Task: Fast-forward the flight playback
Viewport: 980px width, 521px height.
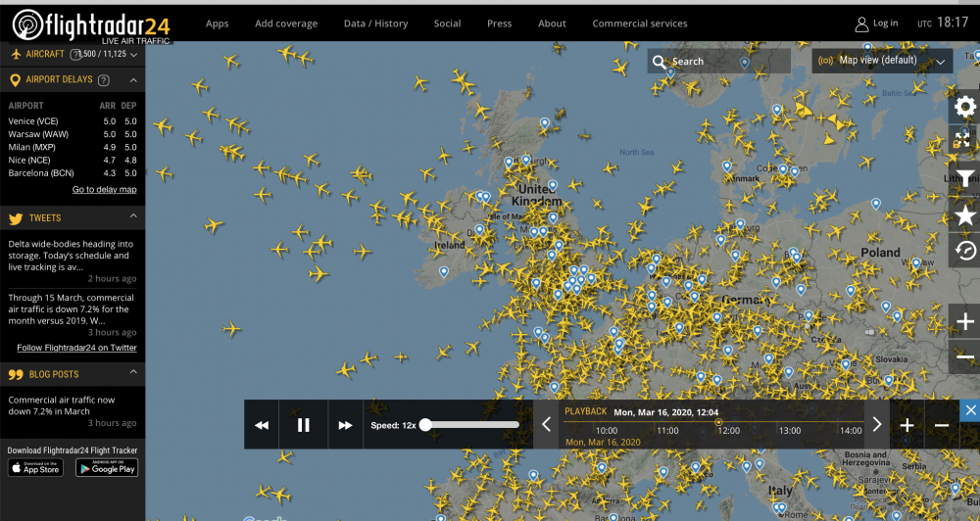Action: click(345, 425)
